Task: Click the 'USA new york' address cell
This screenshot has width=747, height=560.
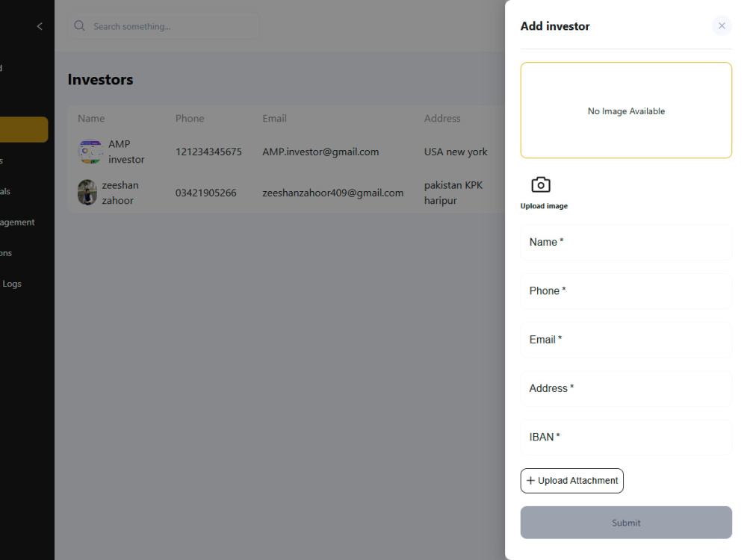Action: 456,152
